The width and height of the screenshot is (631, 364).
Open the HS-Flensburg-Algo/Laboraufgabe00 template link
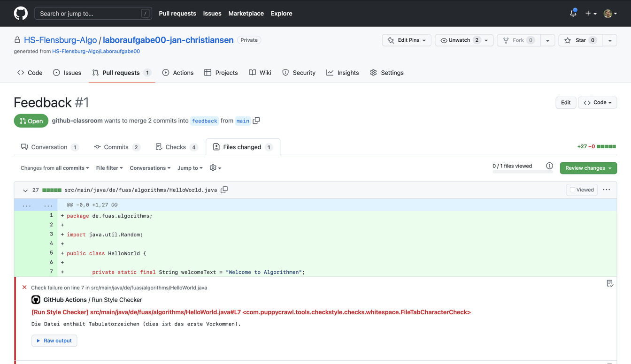click(x=96, y=52)
